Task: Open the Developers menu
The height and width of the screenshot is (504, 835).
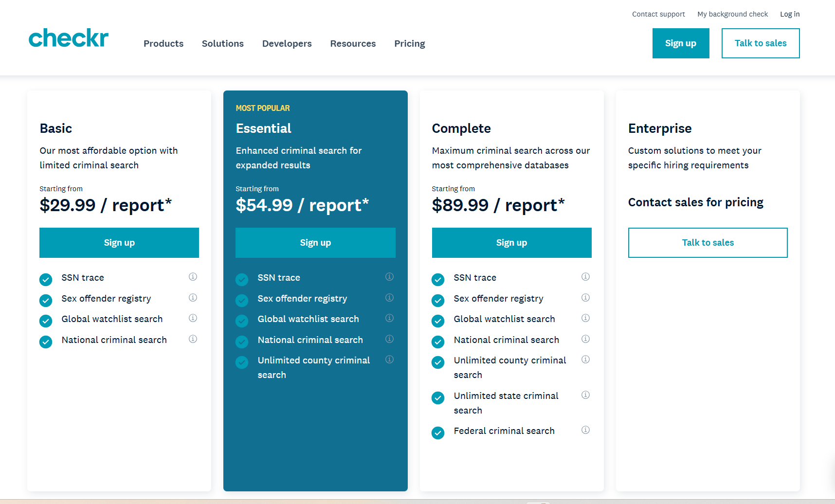Action: pos(287,44)
